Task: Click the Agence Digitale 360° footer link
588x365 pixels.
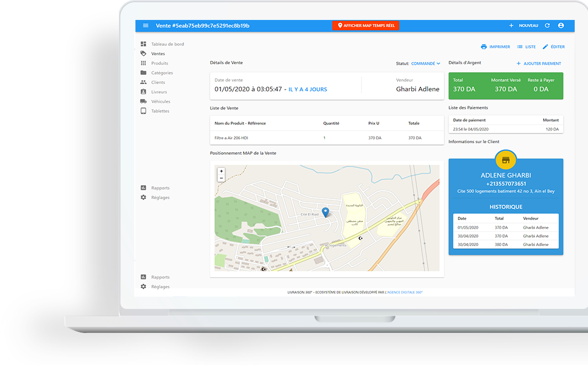Action: 408,292
